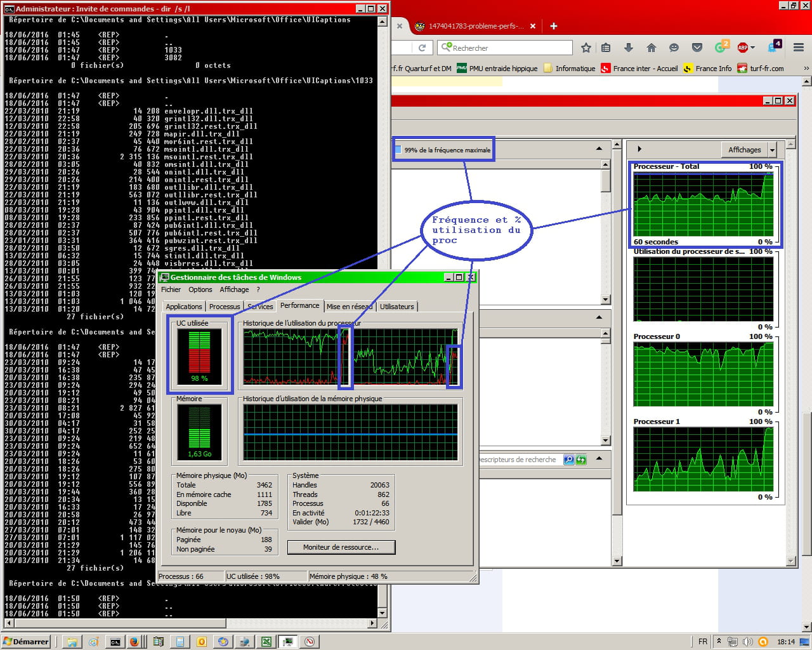This screenshot has height=650, width=812.
Task: Switch to the Applications tab
Action: pyautogui.click(x=184, y=307)
